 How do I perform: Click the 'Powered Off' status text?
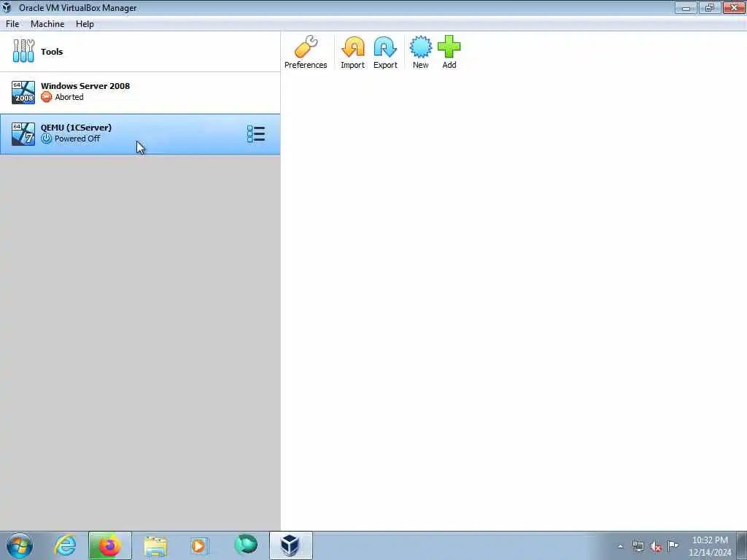pyautogui.click(x=77, y=139)
